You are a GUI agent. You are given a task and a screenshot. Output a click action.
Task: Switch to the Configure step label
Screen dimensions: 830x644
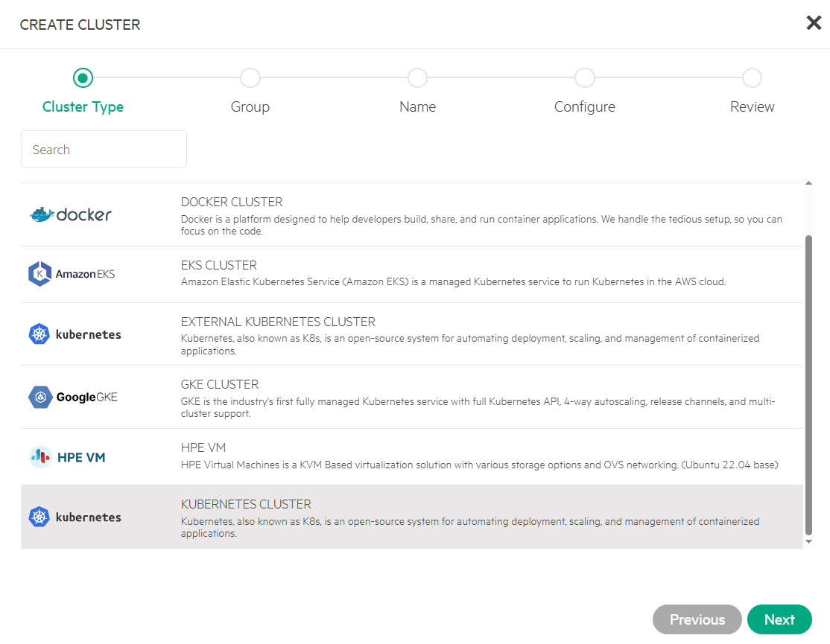[585, 106]
